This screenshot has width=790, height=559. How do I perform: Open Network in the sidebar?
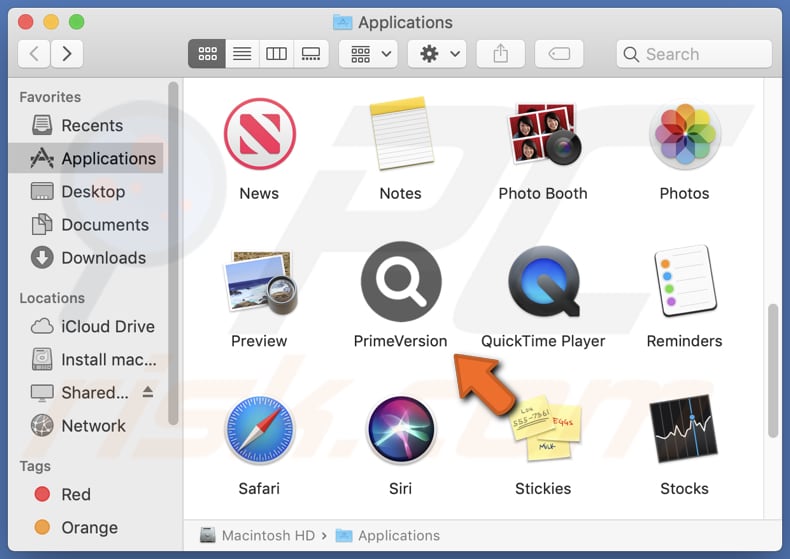click(x=86, y=426)
